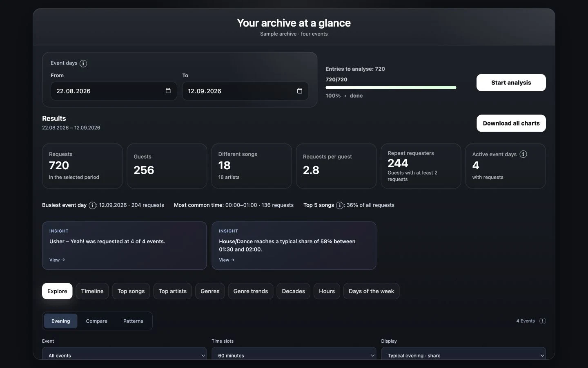Click the info icon beside Busiest event day
588x368 pixels.
(x=93, y=205)
